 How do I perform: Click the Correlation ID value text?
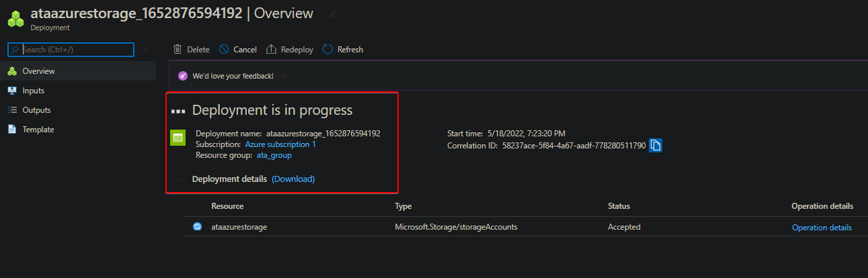pyautogui.click(x=574, y=145)
